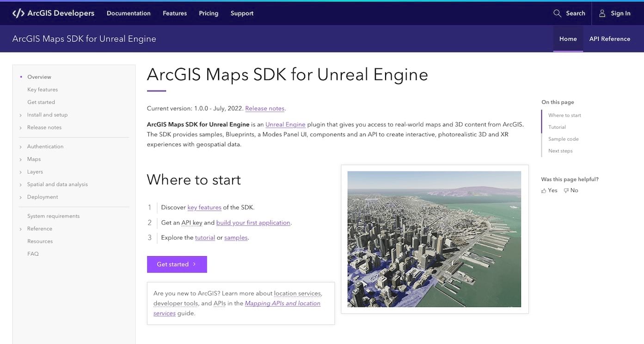Click the ArcGIS Developers code-bracket logo icon
644x344 pixels.
point(18,13)
